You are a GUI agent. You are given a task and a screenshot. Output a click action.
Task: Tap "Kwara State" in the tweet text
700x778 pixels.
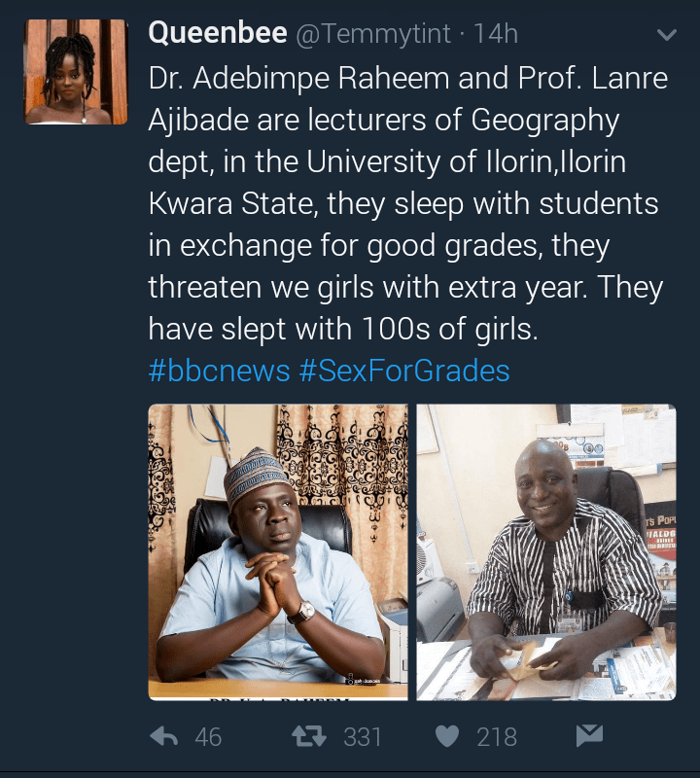pos(233,204)
